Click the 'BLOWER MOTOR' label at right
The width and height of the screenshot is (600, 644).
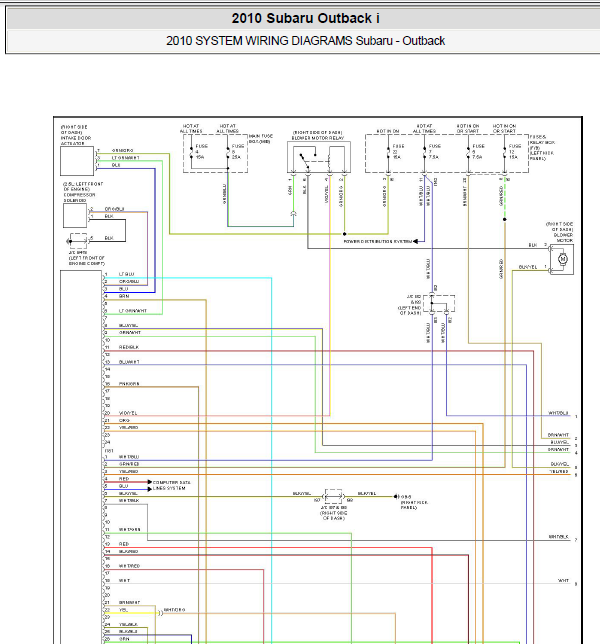(563, 238)
